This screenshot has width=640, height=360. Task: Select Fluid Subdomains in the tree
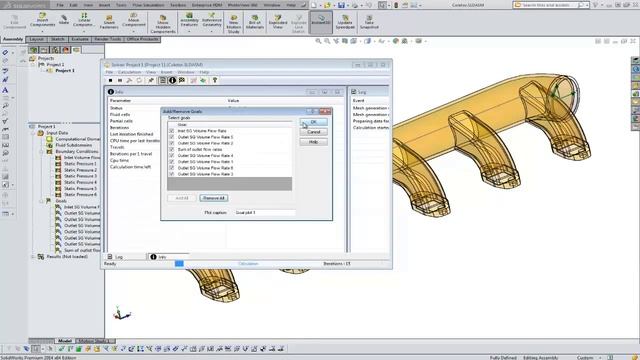coord(74,145)
